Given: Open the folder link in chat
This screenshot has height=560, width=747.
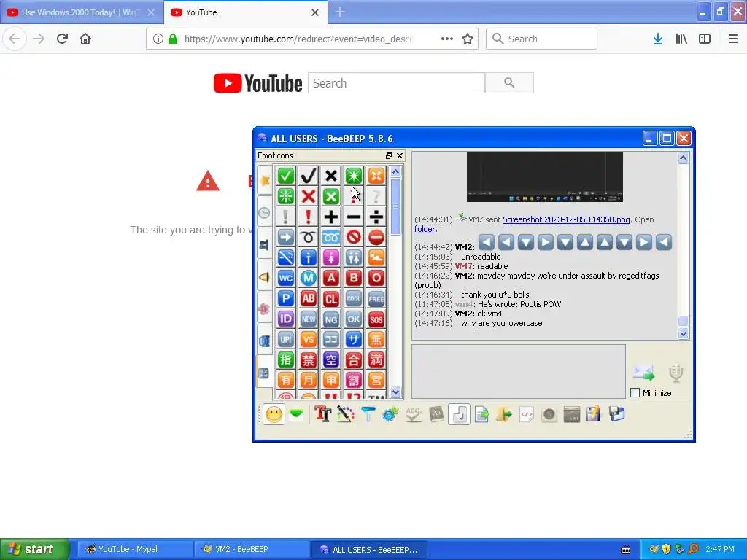Looking at the screenshot, I should tap(425, 229).
